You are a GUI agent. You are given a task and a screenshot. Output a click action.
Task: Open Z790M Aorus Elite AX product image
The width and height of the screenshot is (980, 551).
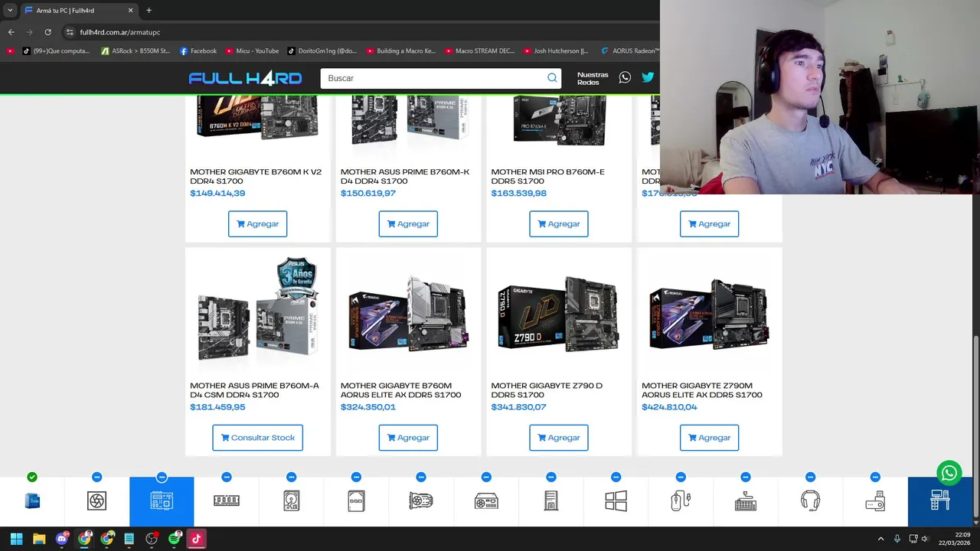point(709,314)
